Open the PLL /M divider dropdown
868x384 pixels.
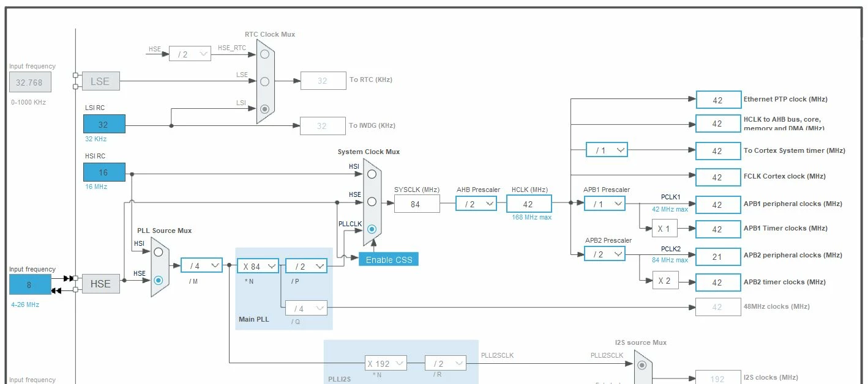[201, 265]
